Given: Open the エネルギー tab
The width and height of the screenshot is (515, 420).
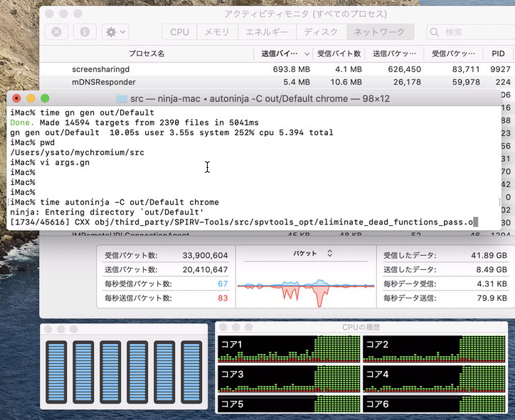Looking at the screenshot, I should 267,32.
